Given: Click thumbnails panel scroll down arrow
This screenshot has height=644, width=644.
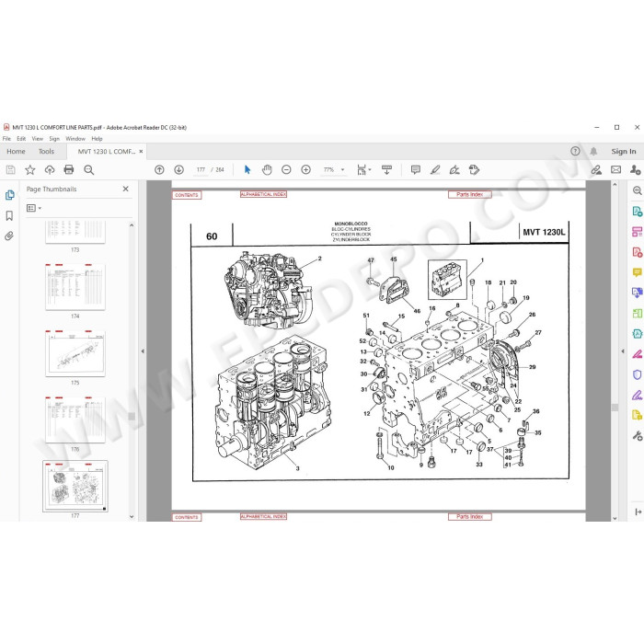Looking at the screenshot, I should [132, 517].
